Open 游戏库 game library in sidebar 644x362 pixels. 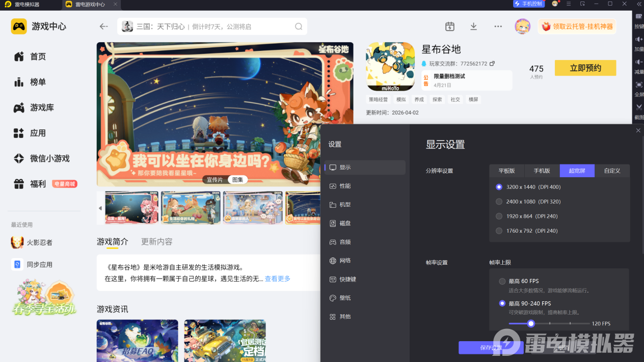(x=35, y=107)
